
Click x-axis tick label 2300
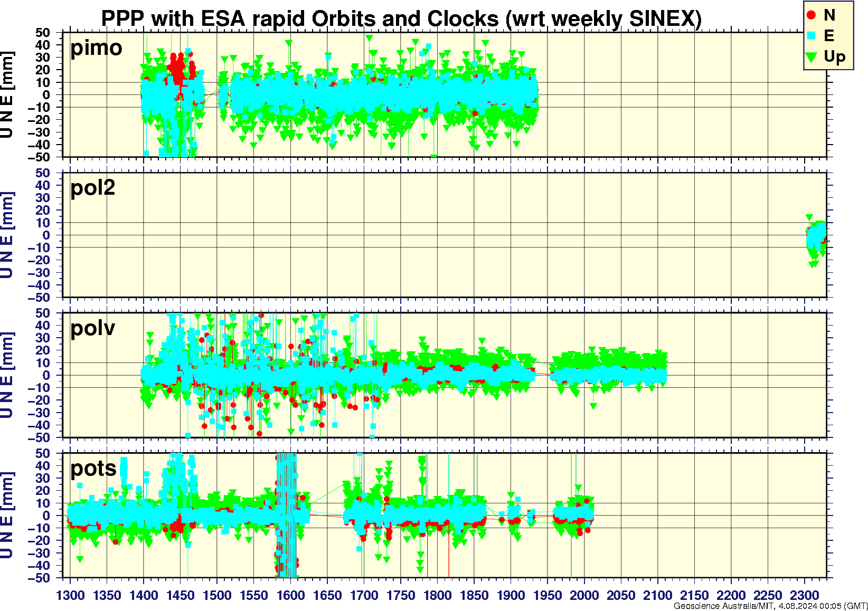pyautogui.click(x=804, y=595)
